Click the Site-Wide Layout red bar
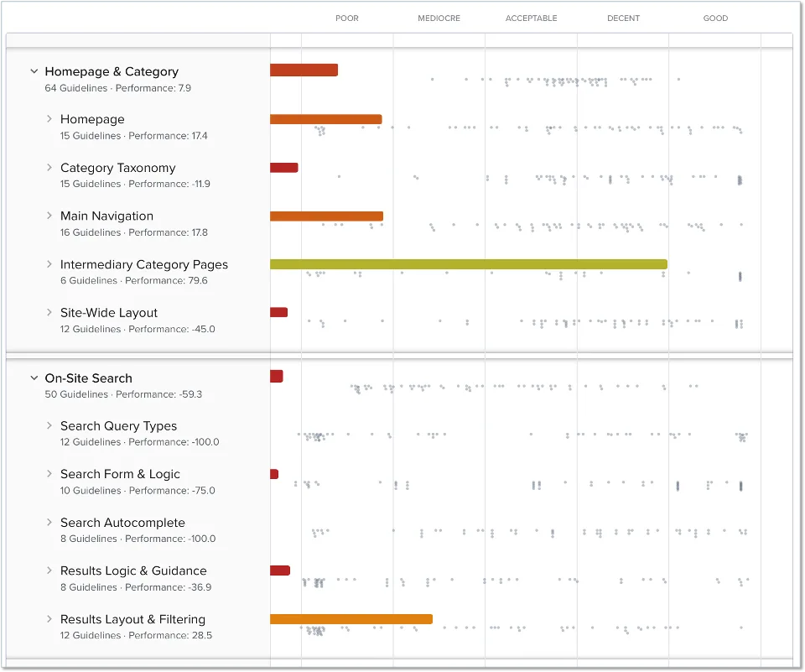 [x=278, y=312]
